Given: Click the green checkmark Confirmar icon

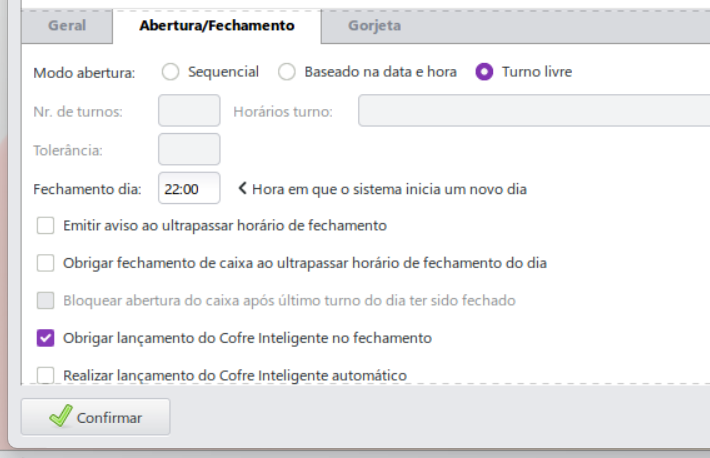Looking at the screenshot, I should point(61,417).
